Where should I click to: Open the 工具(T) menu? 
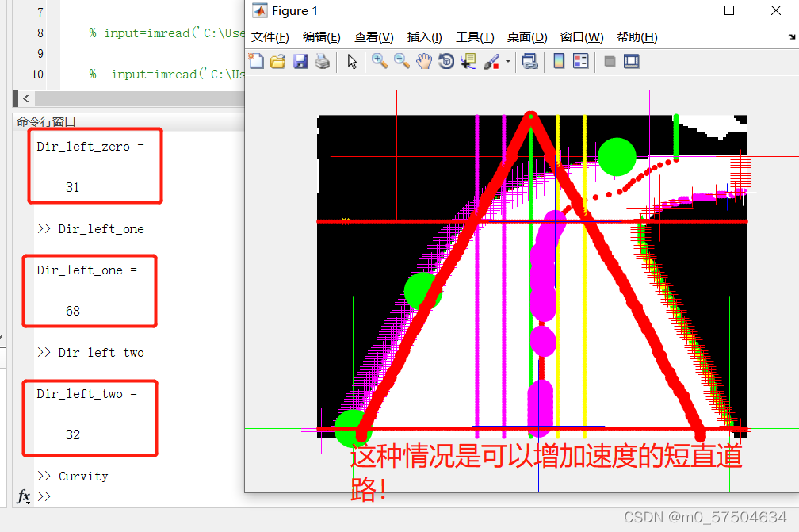coord(475,37)
